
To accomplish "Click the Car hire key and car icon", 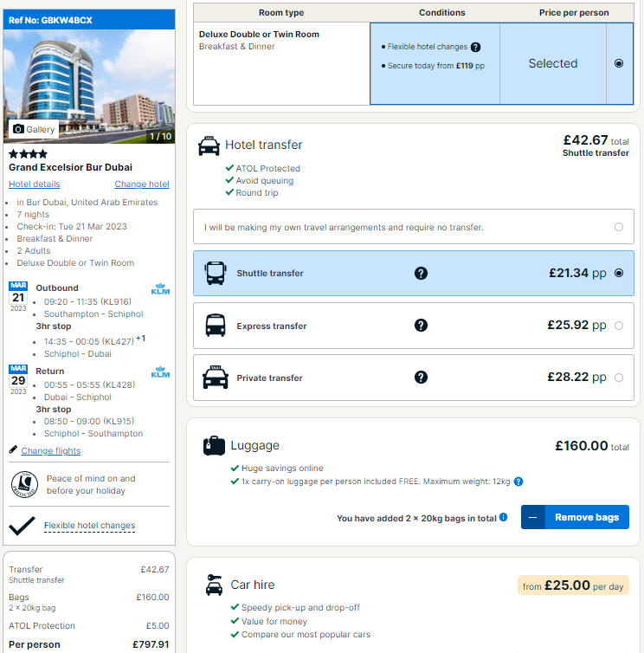I will coord(214,585).
